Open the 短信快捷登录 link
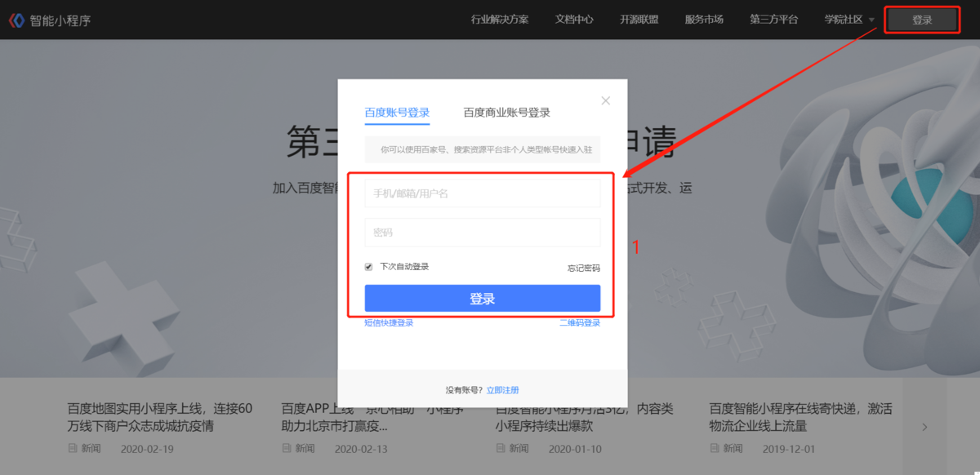980x475 pixels. (x=389, y=323)
